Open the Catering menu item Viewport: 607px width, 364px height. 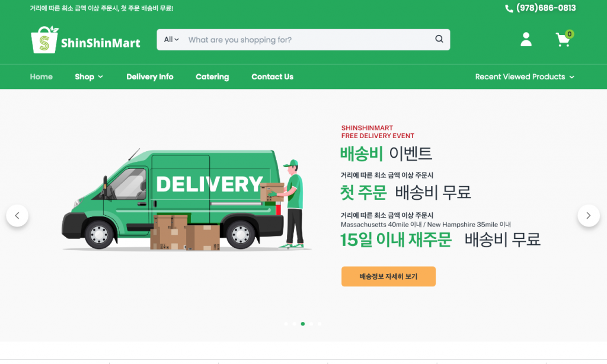tap(212, 76)
